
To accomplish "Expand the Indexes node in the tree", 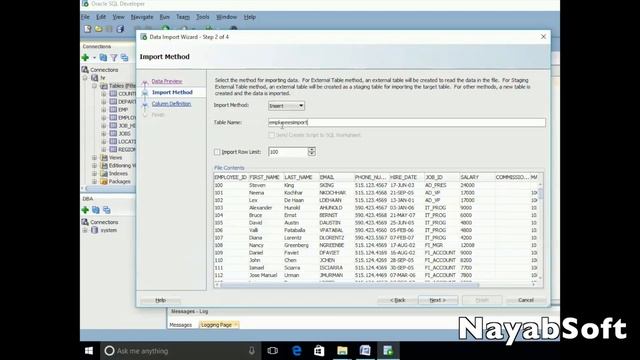I will [x=95, y=173].
